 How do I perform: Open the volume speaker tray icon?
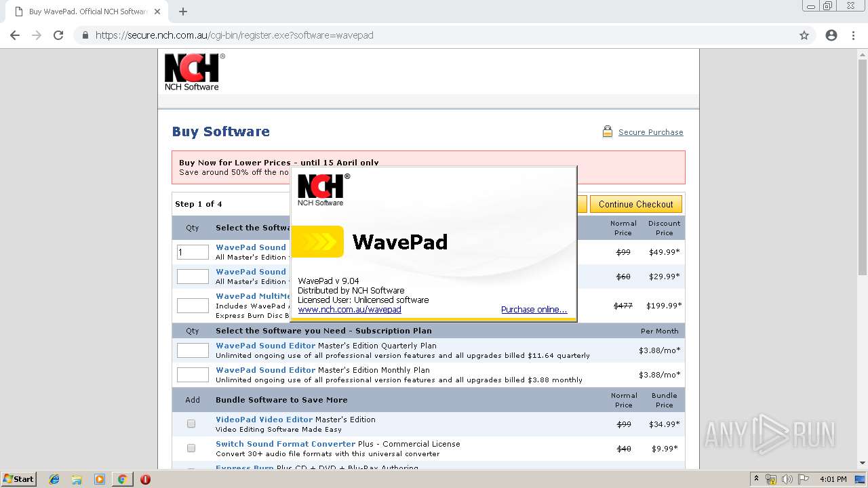click(787, 479)
